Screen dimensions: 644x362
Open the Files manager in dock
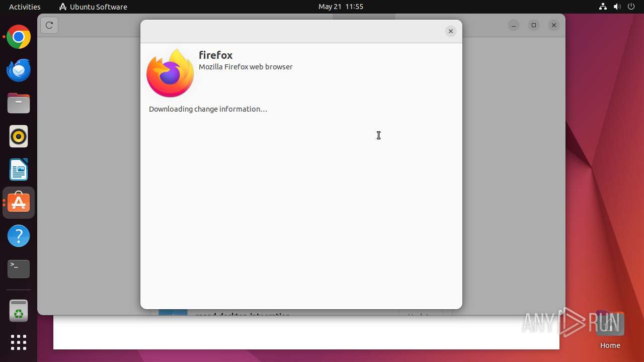pyautogui.click(x=19, y=104)
